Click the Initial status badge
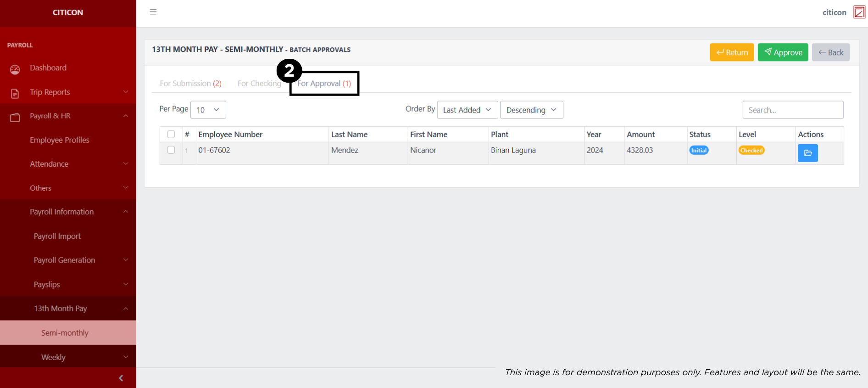The height and width of the screenshot is (388, 868). [x=699, y=151]
